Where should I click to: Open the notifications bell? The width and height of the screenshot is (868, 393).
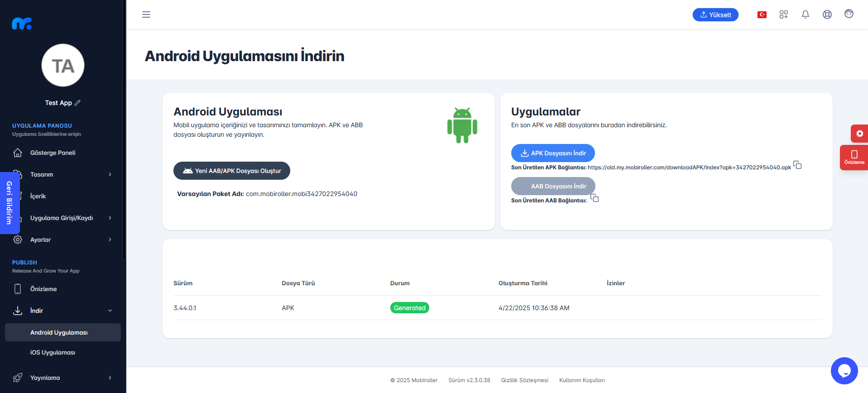click(806, 14)
